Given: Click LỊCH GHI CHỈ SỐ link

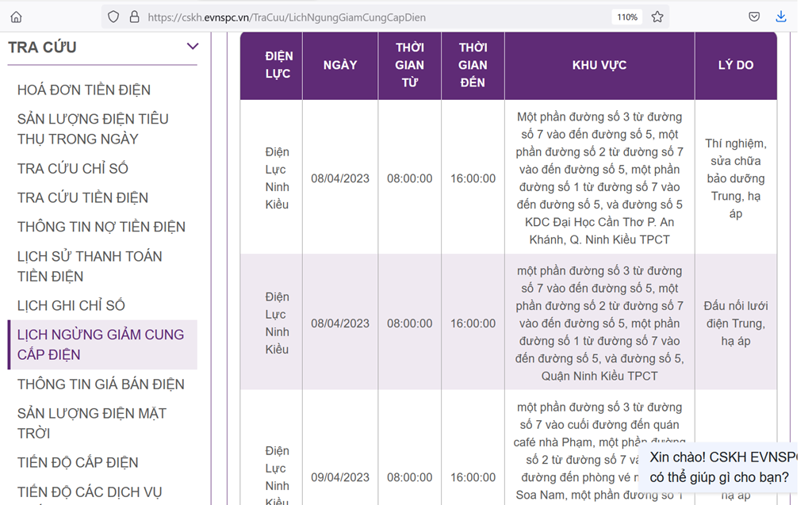Looking at the screenshot, I should tap(71, 305).
